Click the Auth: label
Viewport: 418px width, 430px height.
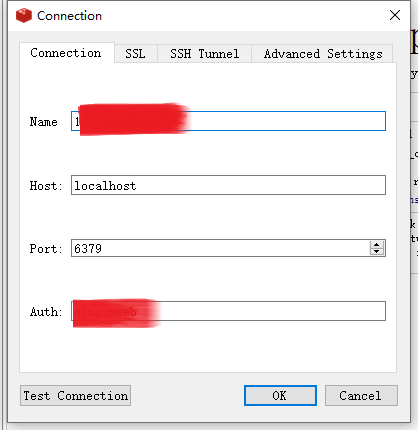pyautogui.click(x=46, y=312)
